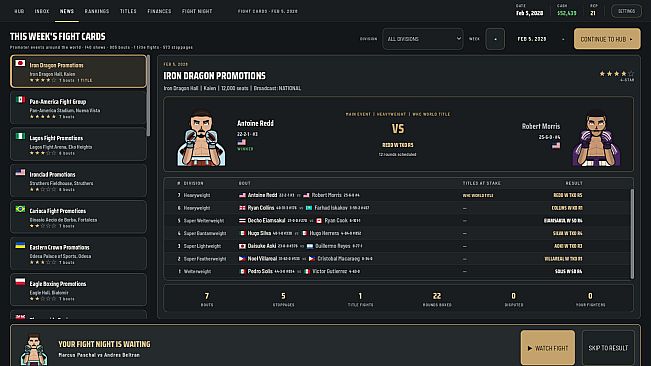Click Antoine Redd's name in the main event panel
The width and height of the screenshot is (651, 366).
click(255, 123)
